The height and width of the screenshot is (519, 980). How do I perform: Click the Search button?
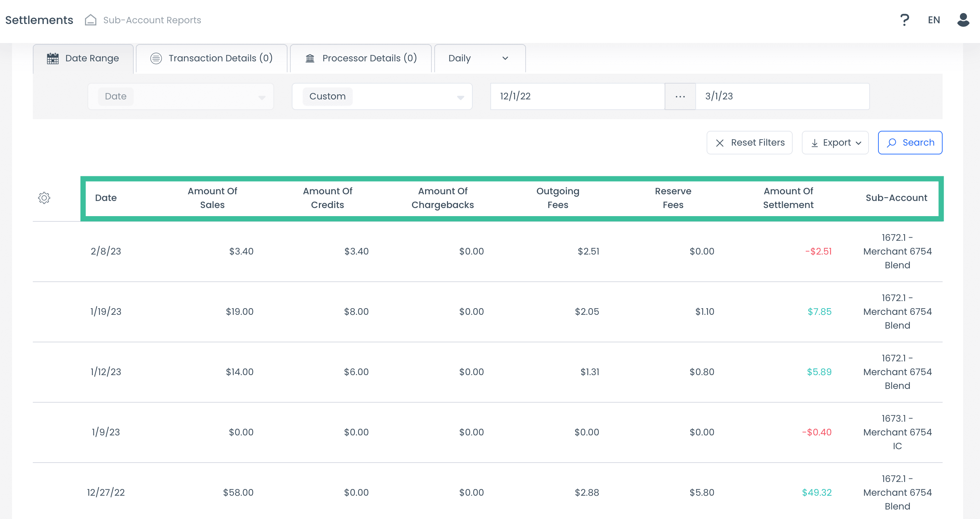pyautogui.click(x=909, y=142)
